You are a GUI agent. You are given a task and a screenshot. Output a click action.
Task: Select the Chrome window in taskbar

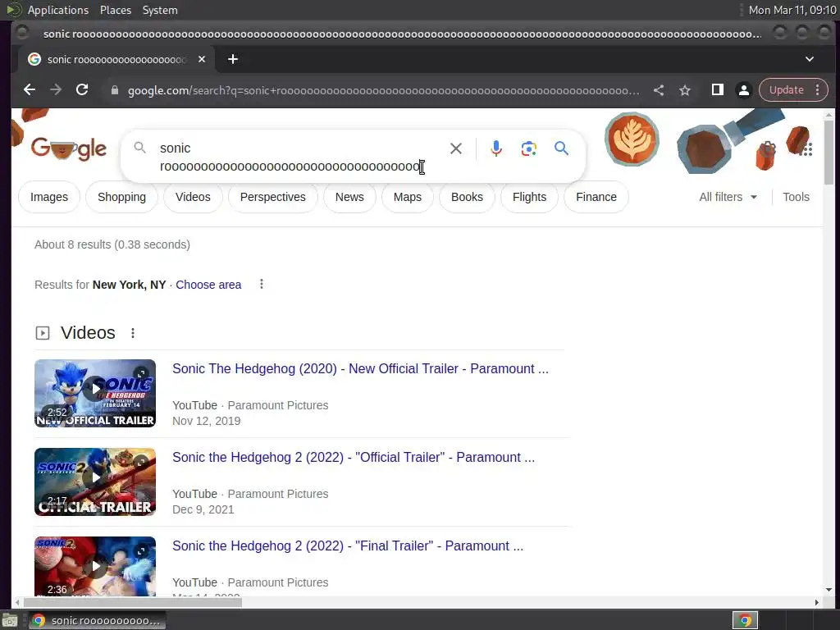(97, 620)
